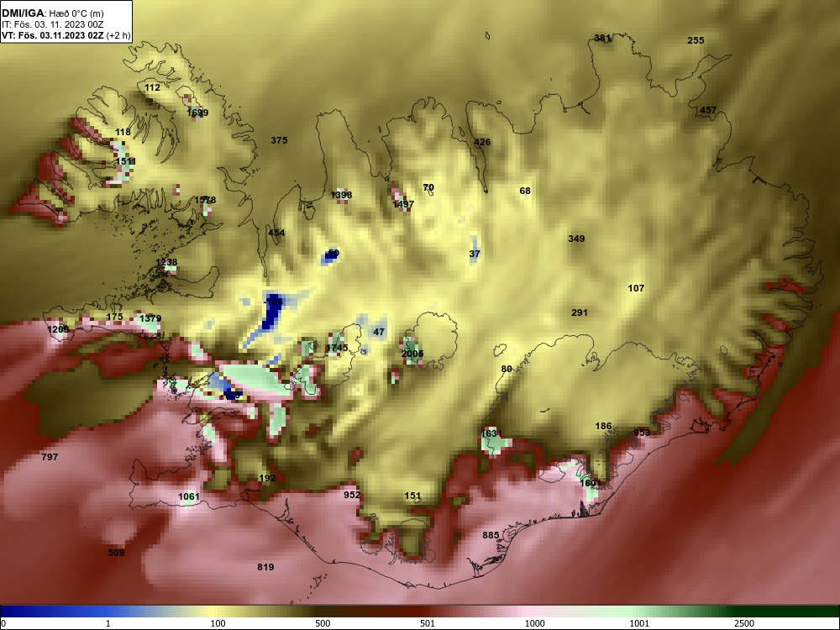840x630 pixels.
Task: Select the map value 1238
Action: 166,262
